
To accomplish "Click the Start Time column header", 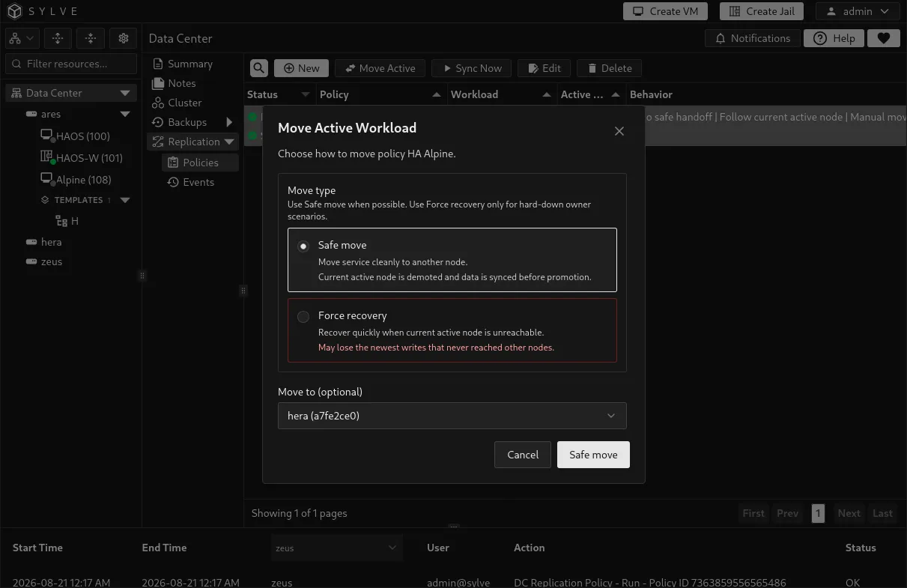I will [x=37, y=548].
